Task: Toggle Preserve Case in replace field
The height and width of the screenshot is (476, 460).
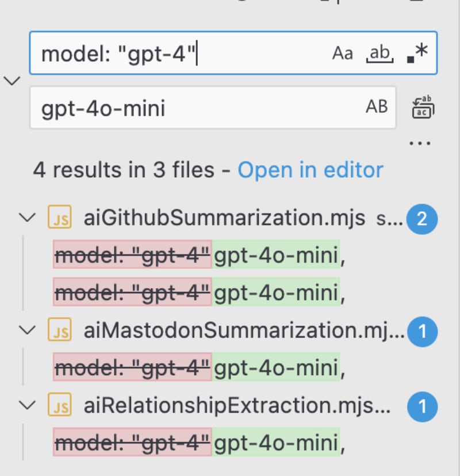Action: (x=377, y=107)
